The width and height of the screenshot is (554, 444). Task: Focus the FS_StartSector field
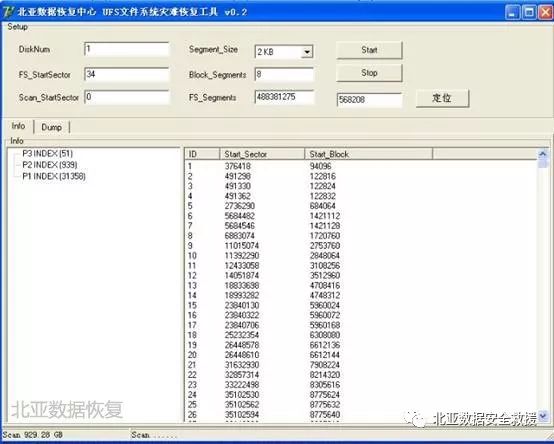click(x=127, y=75)
